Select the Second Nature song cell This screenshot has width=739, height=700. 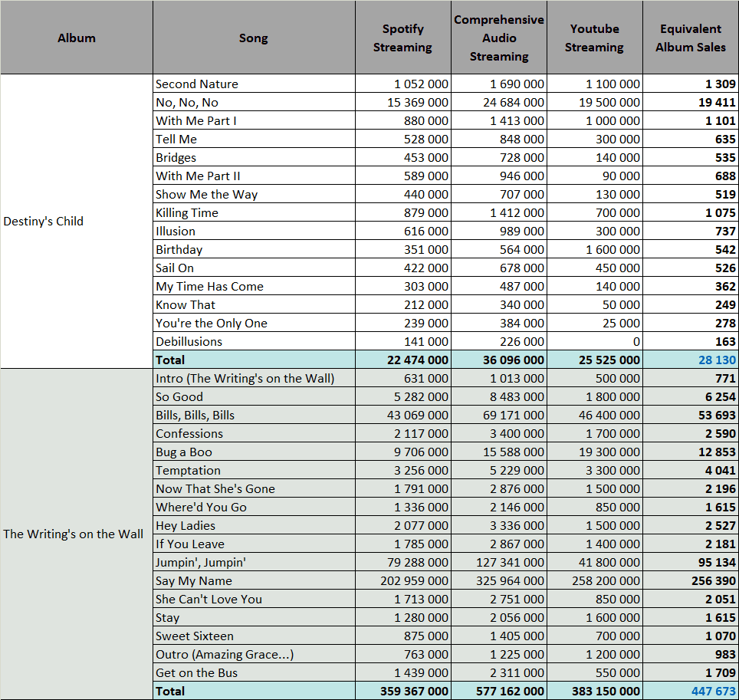tap(254, 84)
